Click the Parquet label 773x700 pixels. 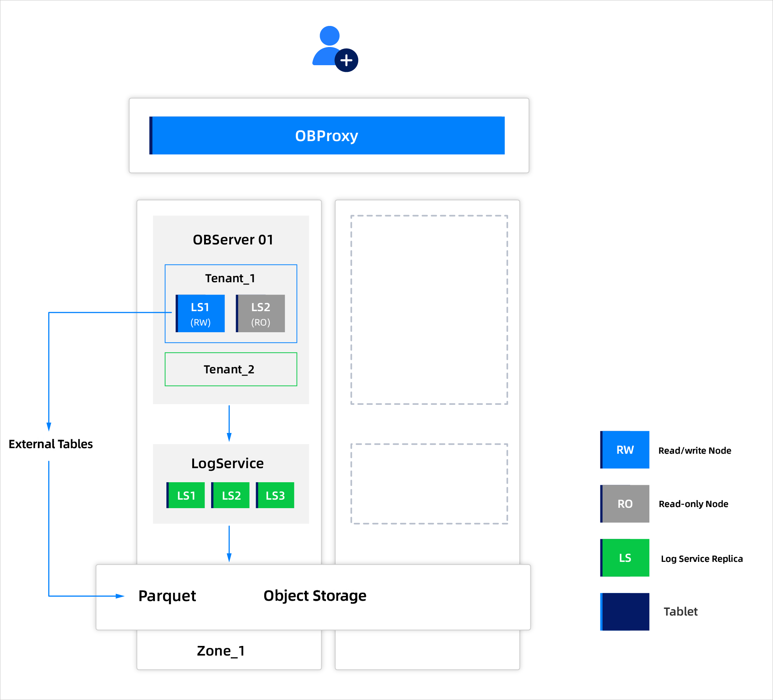point(167,596)
